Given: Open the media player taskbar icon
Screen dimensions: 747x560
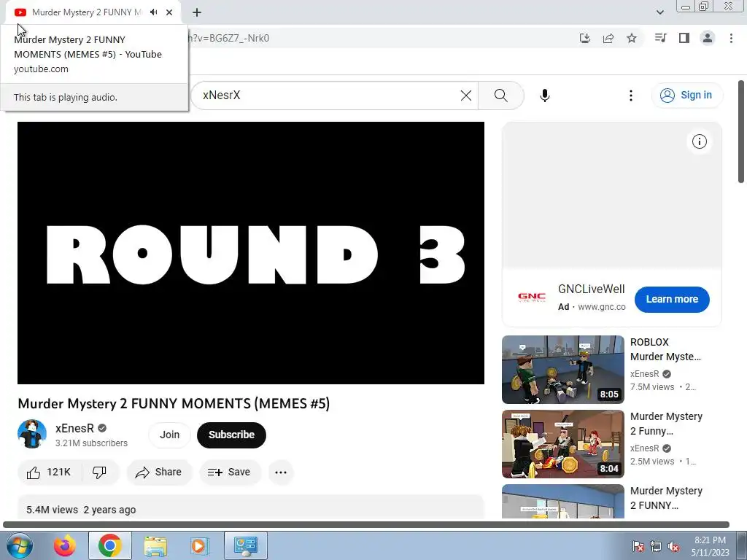Looking at the screenshot, I should coord(199,545).
